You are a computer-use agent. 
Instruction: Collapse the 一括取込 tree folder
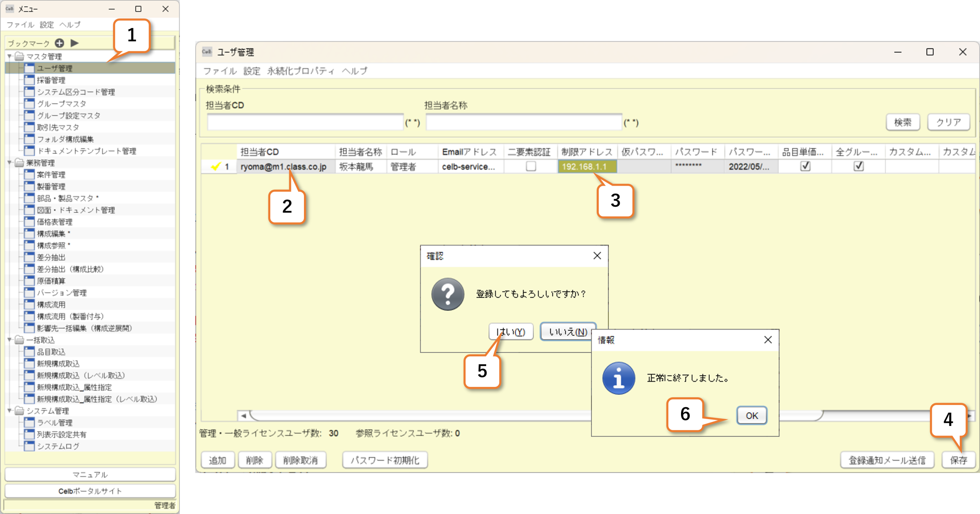point(10,339)
